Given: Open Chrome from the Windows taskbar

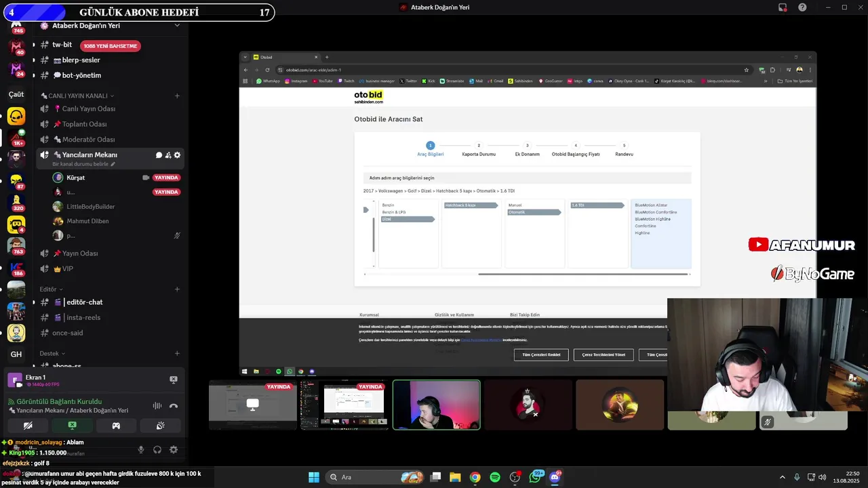Looking at the screenshot, I should point(475,477).
